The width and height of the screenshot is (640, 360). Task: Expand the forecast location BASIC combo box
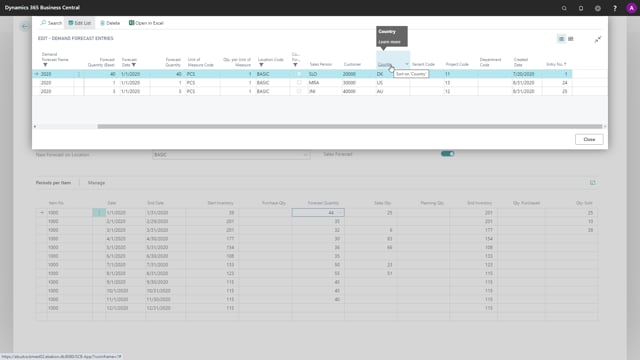231,155
